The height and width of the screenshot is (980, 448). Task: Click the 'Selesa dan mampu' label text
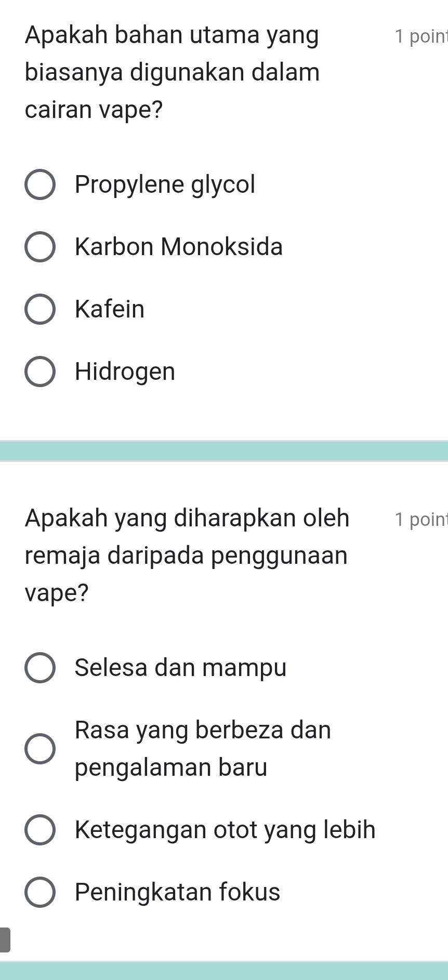[x=180, y=668]
